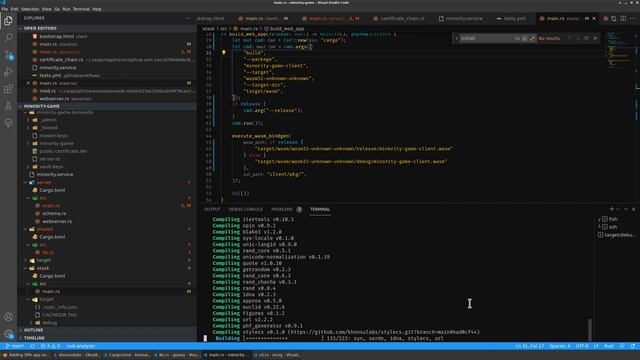Click the notifications bell in status bar
Screen dimensions: 640x360
coord(633,346)
